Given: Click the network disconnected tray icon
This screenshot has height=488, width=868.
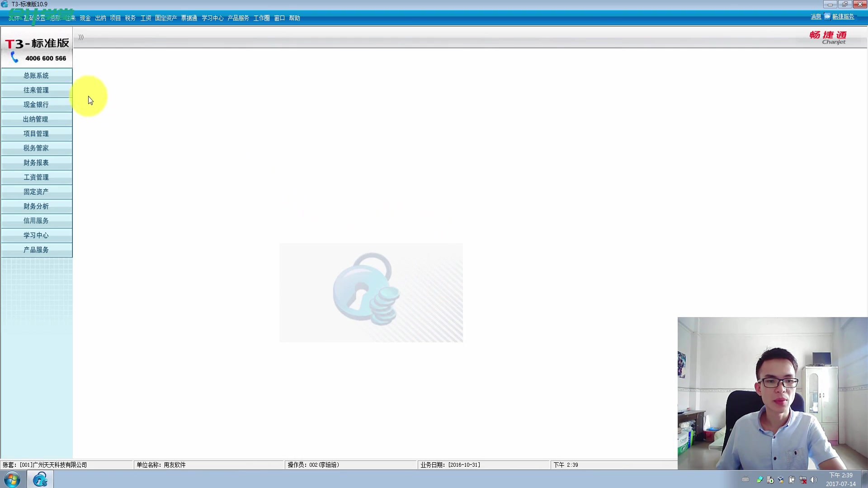Looking at the screenshot, I should point(803,480).
